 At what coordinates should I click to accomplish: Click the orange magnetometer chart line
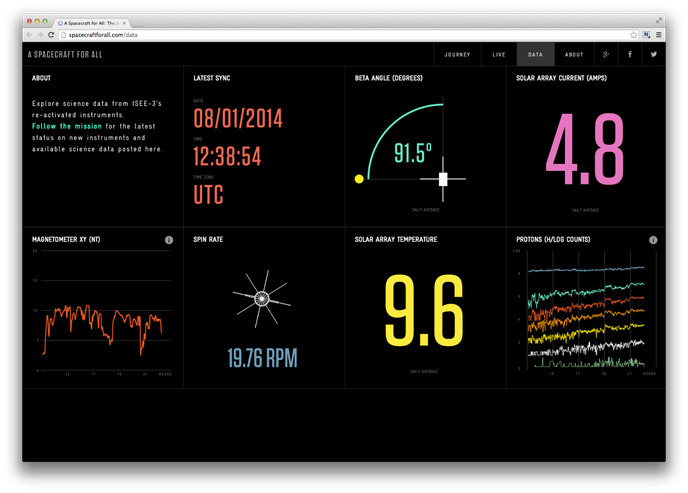90,318
